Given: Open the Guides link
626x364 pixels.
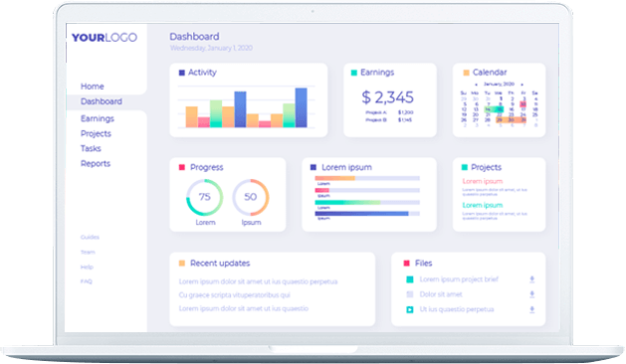Looking at the screenshot, I should coord(90,237).
